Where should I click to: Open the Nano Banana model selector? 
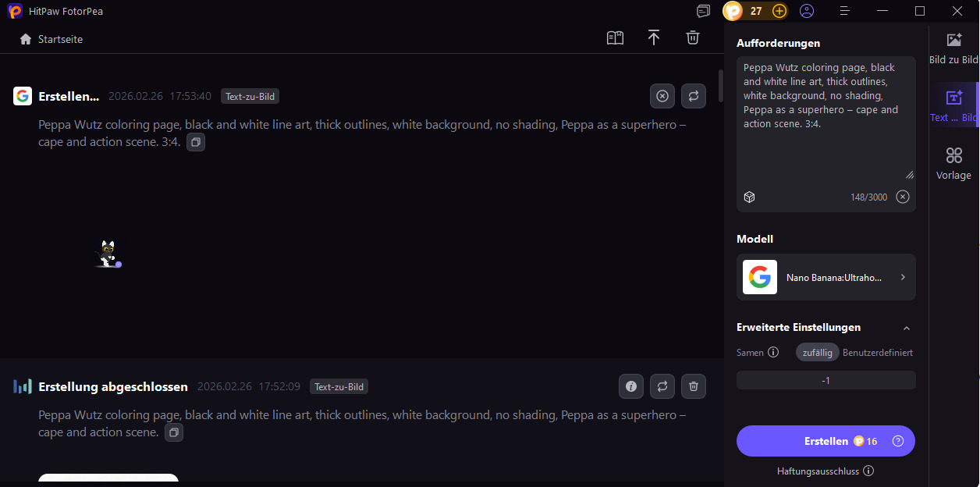826,277
